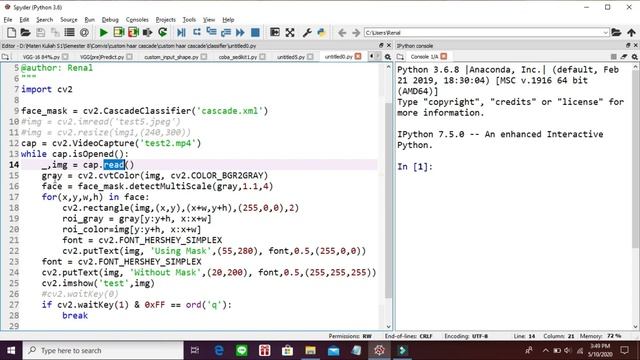Image resolution: width=640 pixels, height=360 pixels.
Task: Stop debugging with blue square
Action: click(255, 32)
